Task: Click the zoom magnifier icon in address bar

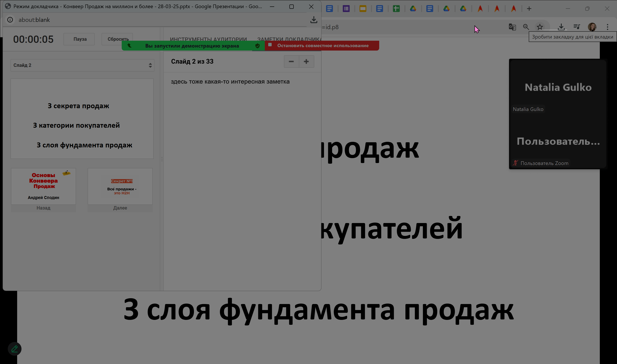Action: (526, 27)
